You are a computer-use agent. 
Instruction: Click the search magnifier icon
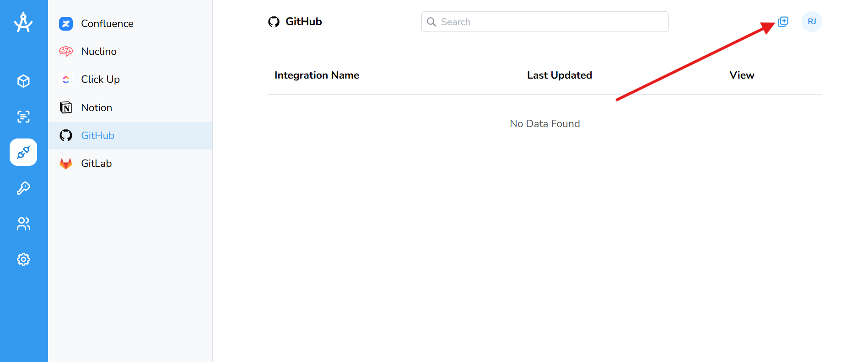[x=431, y=21]
